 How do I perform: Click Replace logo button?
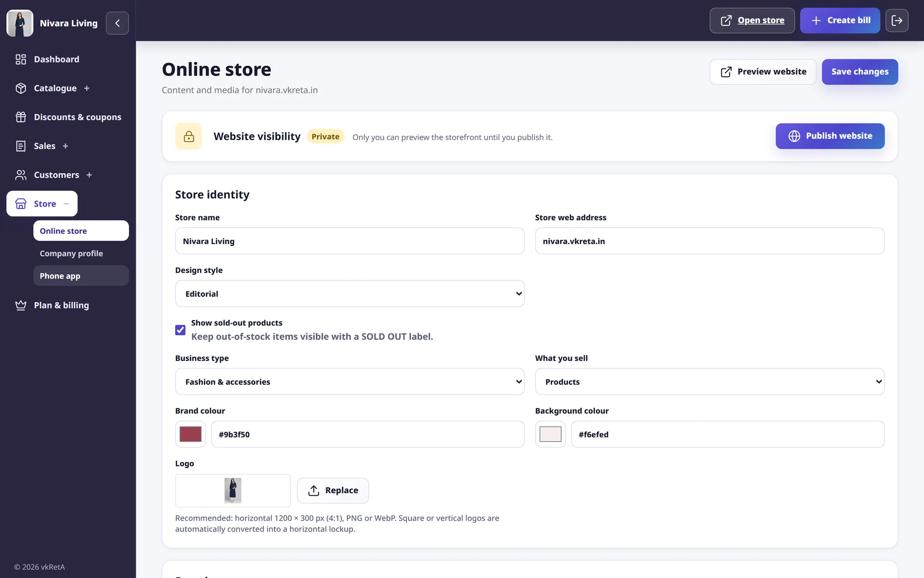click(x=333, y=490)
